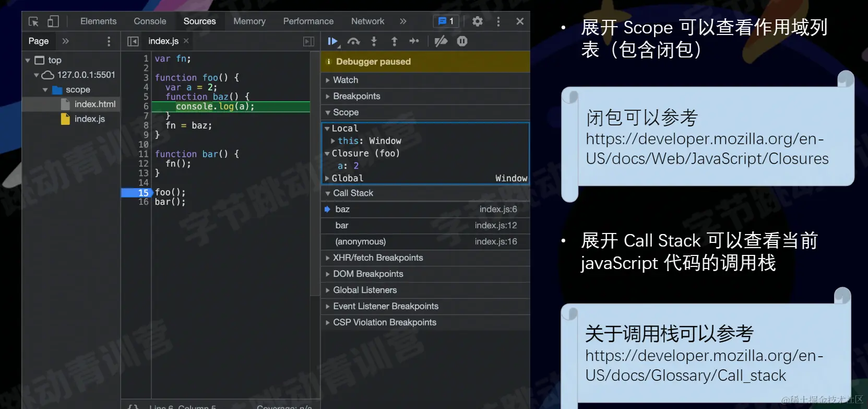This screenshot has height=409, width=868.
Task: Step into next function call
Action: point(374,41)
